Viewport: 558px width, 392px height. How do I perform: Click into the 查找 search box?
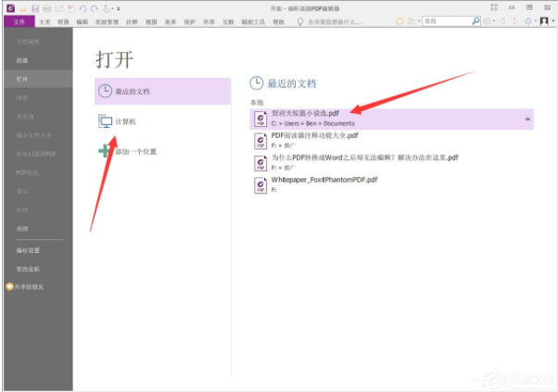[x=447, y=21]
